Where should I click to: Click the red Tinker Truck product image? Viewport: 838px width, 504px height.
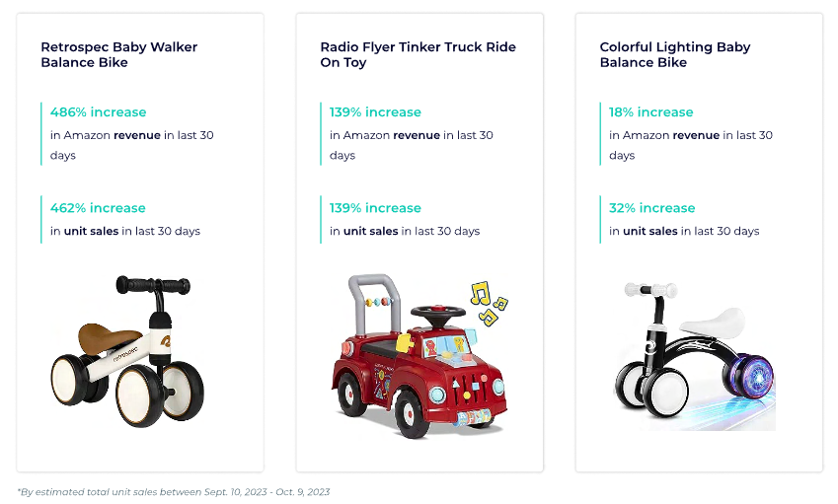[x=419, y=356]
